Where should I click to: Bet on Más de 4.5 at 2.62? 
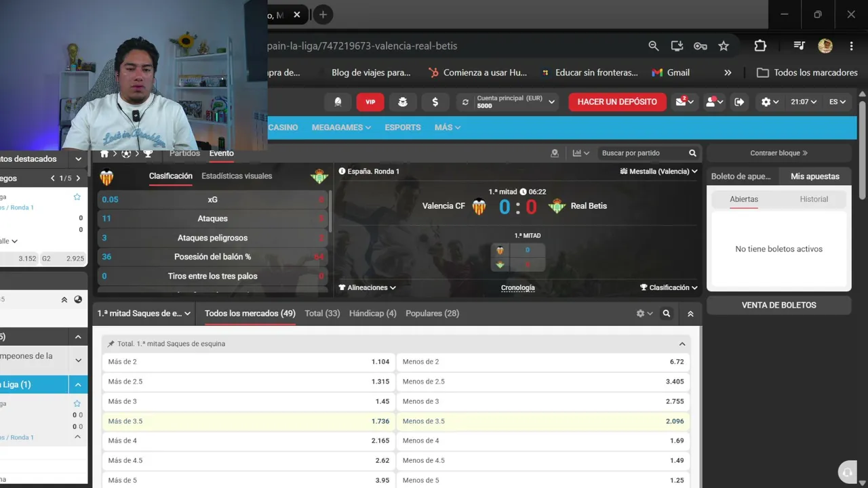coord(249,460)
